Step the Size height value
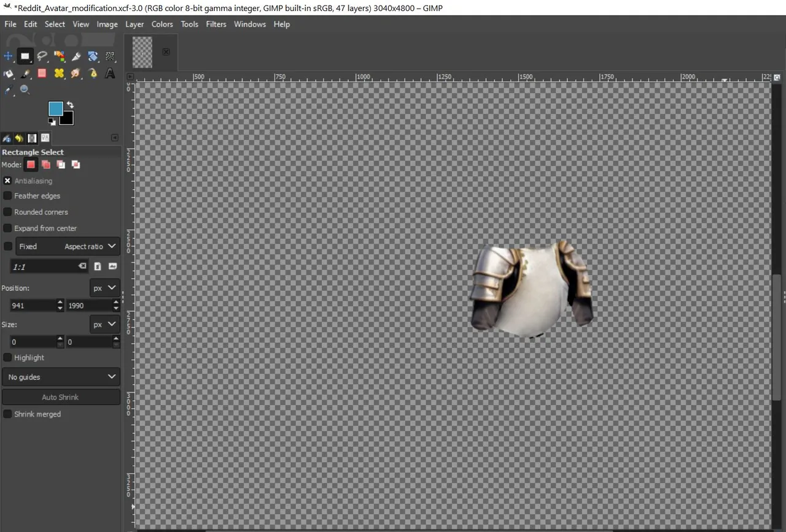This screenshot has height=532, width=786. tap(116, 342)
